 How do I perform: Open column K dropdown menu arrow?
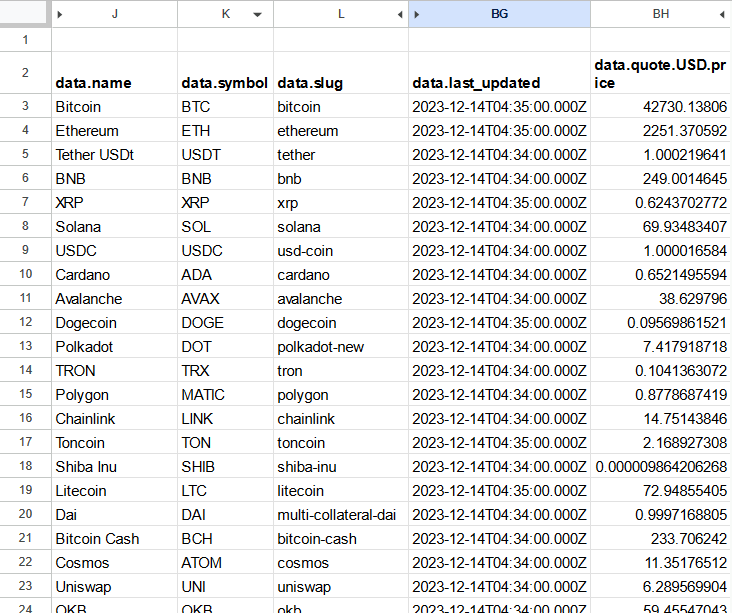coord(257,14)
